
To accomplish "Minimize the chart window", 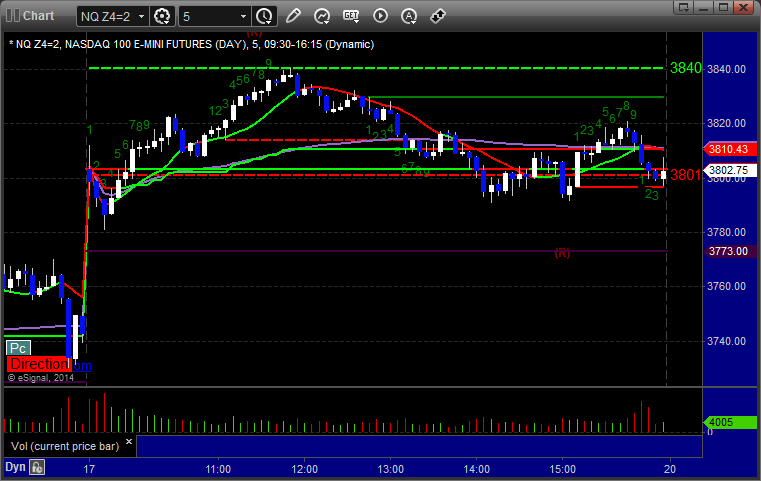I will pyautogui.click(x=703, y=7).
